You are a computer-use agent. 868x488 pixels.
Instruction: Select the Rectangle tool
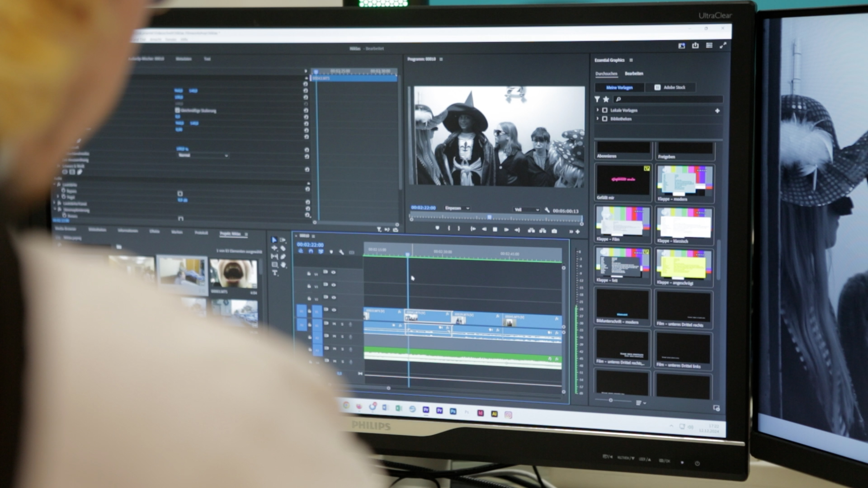274,265
